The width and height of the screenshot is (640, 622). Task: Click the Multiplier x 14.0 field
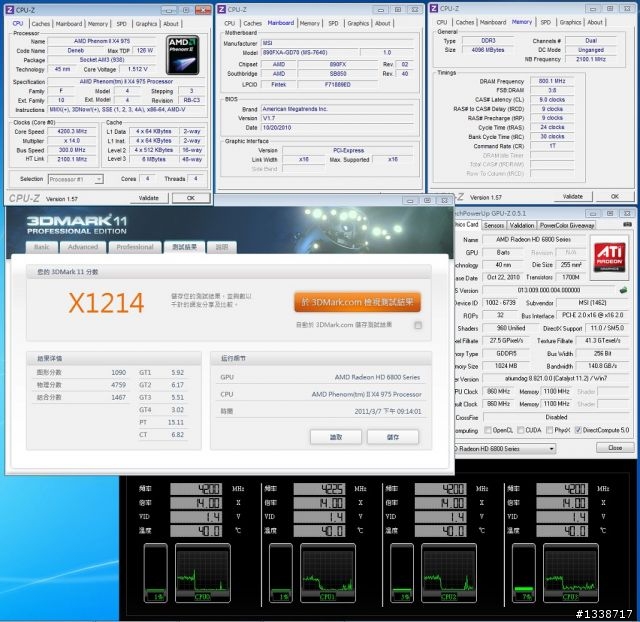(72, 141)
